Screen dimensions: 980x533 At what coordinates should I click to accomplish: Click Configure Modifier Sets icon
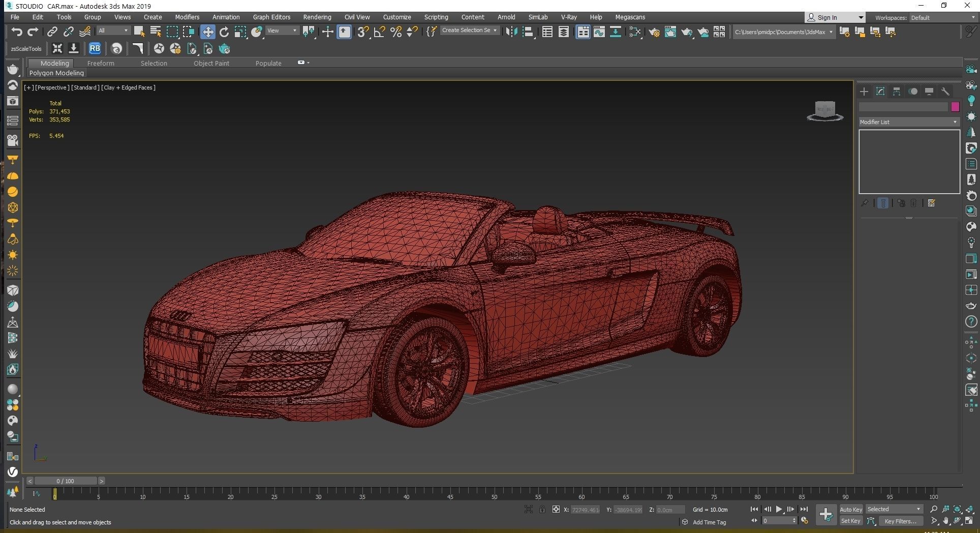(x=931, y=203)
